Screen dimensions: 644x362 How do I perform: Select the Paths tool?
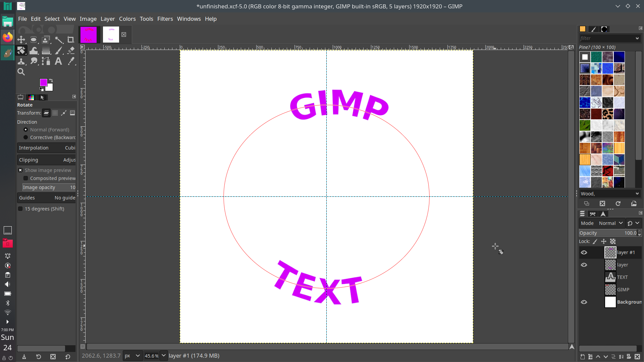[x=46, y=61]
